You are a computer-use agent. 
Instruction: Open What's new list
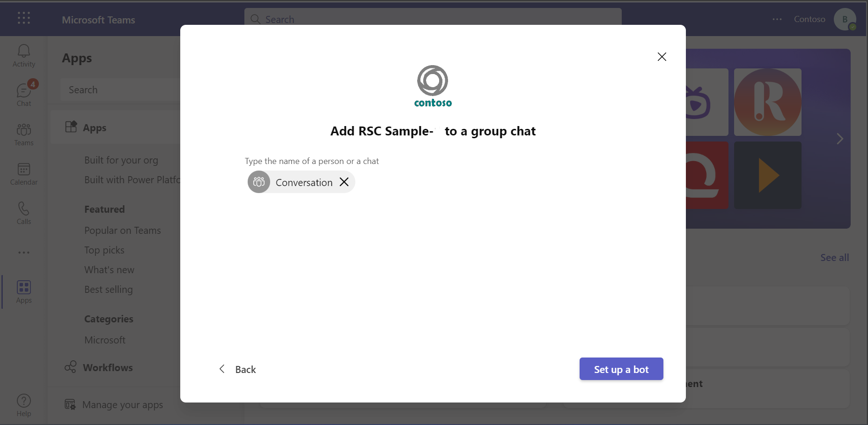pos(109,270)
